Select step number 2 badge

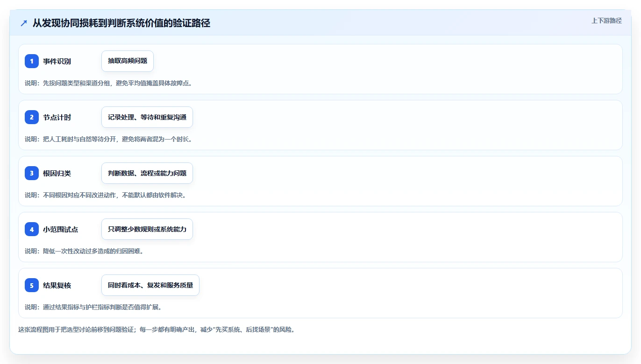coord(32,117)
